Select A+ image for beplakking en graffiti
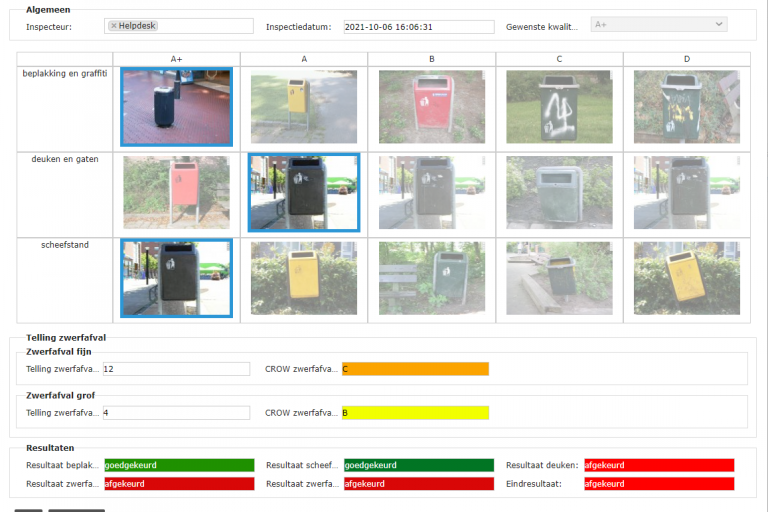 click(176, 107)
